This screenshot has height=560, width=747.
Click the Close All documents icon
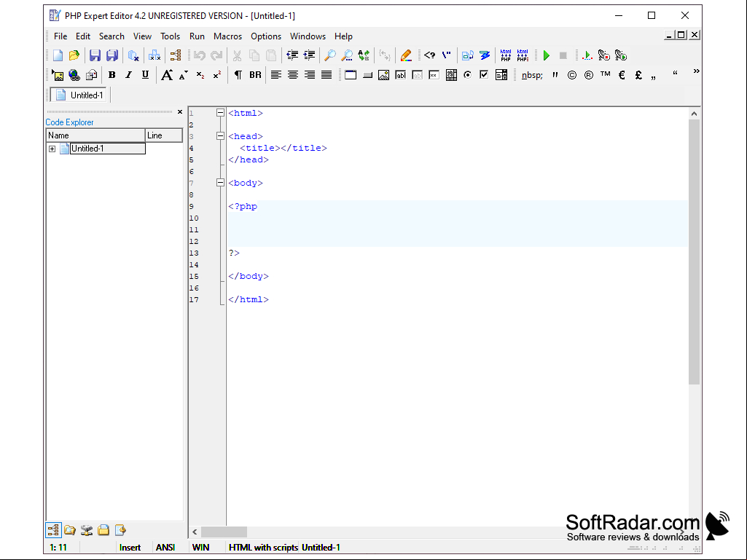155,56
